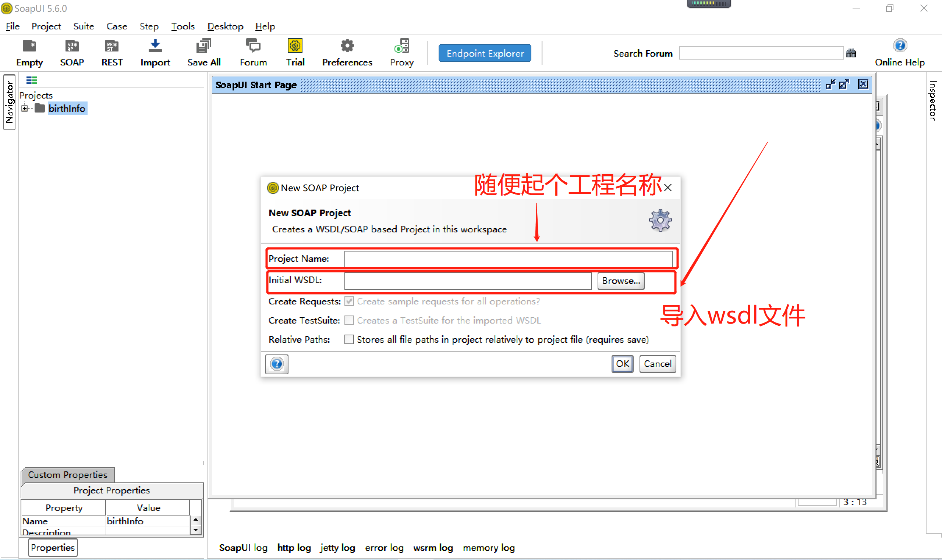The height and width of the screenshot is (560, 942).
Task: Open Online Help icon
Action: point(900,46)
